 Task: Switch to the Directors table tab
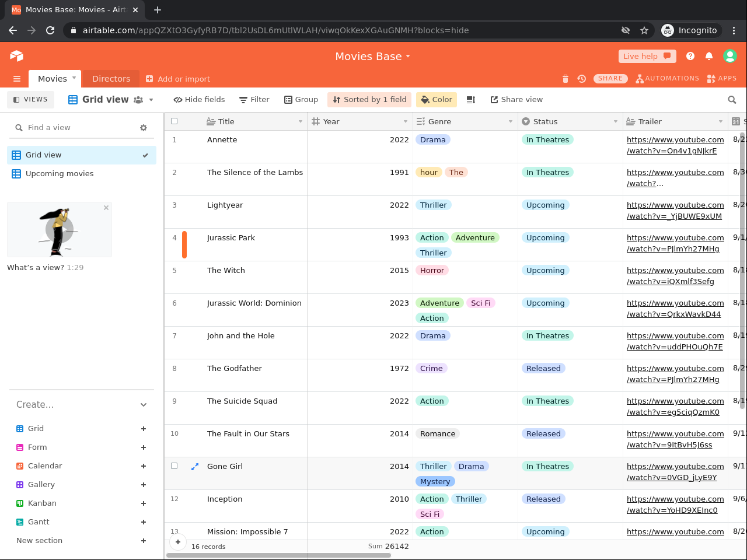(x=111, y=79)
